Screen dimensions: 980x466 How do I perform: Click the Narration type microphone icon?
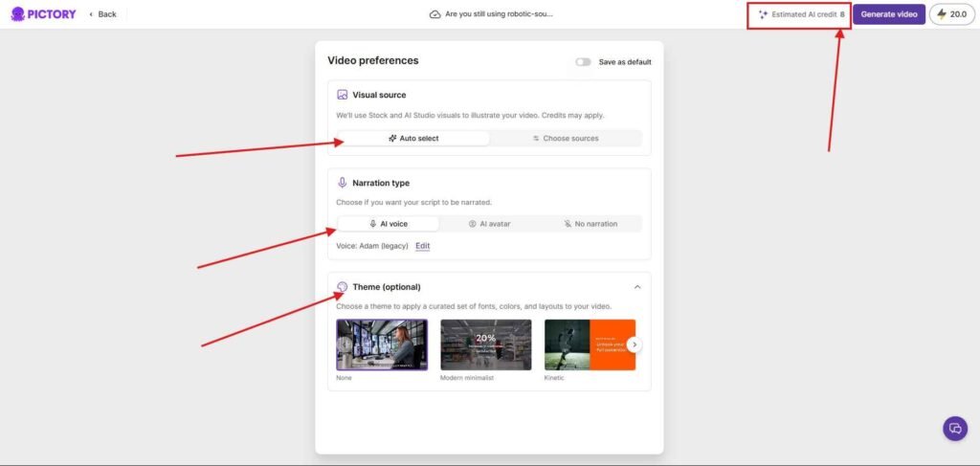342,183
